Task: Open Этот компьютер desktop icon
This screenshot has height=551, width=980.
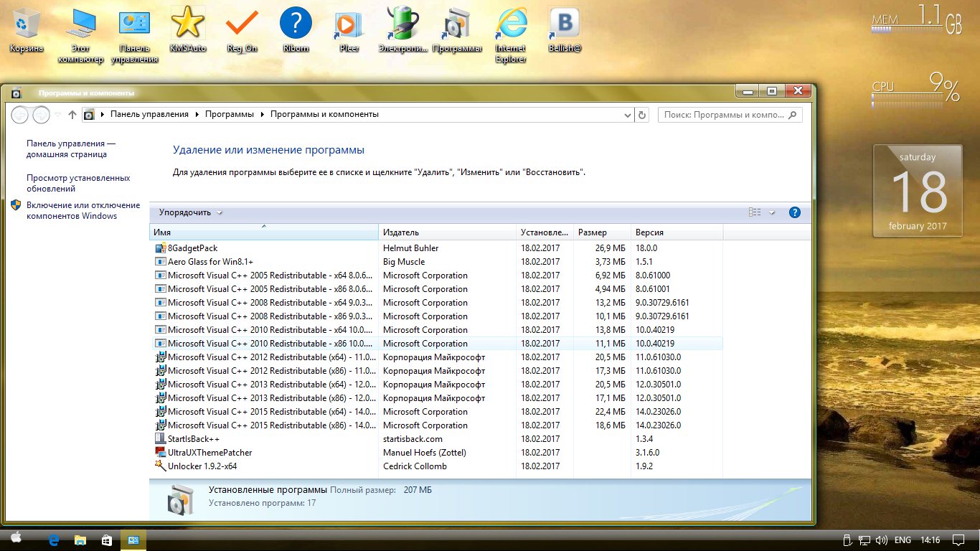Action: click(80, 36)
